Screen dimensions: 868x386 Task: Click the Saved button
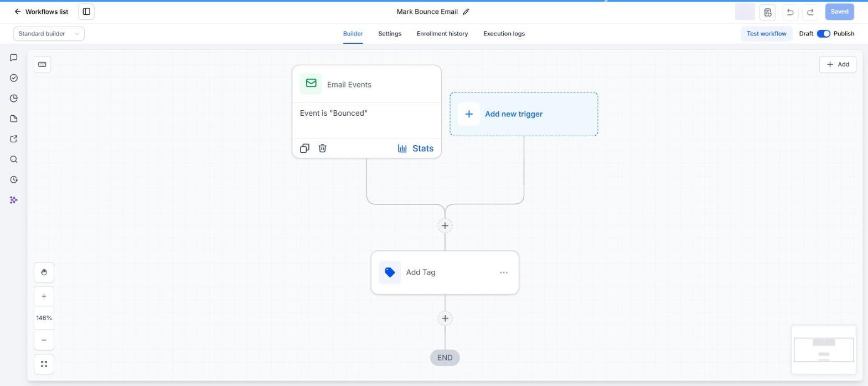839,12
